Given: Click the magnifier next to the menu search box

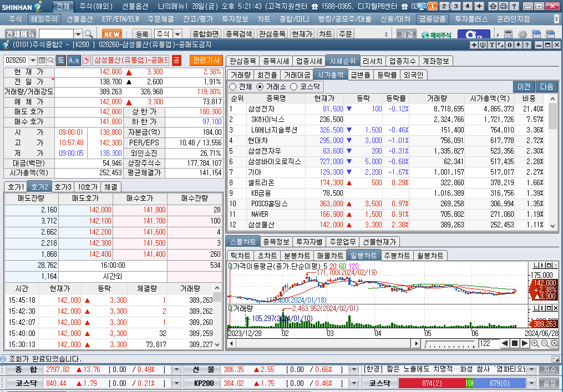Looking at the screenshot, I should (x=89, y=34).
